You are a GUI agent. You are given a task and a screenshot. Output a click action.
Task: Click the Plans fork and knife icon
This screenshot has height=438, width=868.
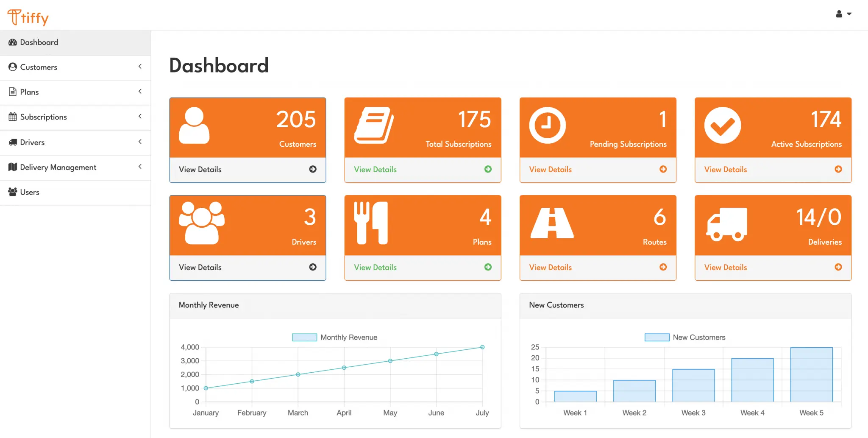coord(371,223)
